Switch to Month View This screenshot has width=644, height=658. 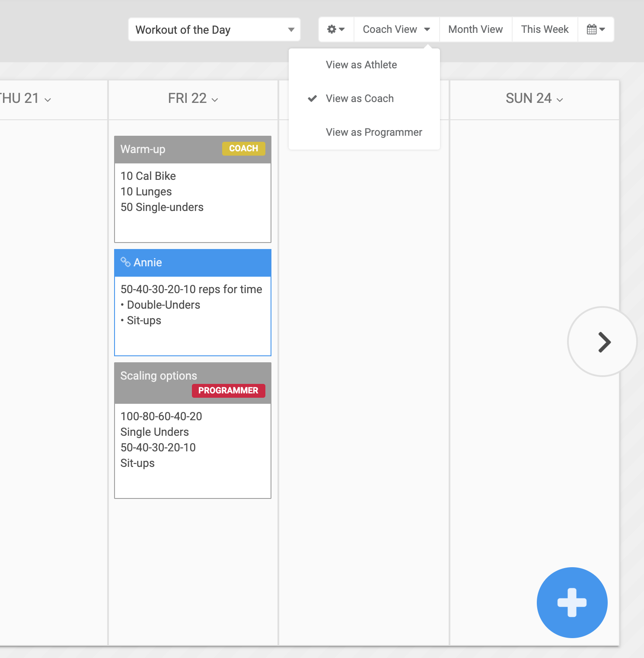(x=475, y=29)
